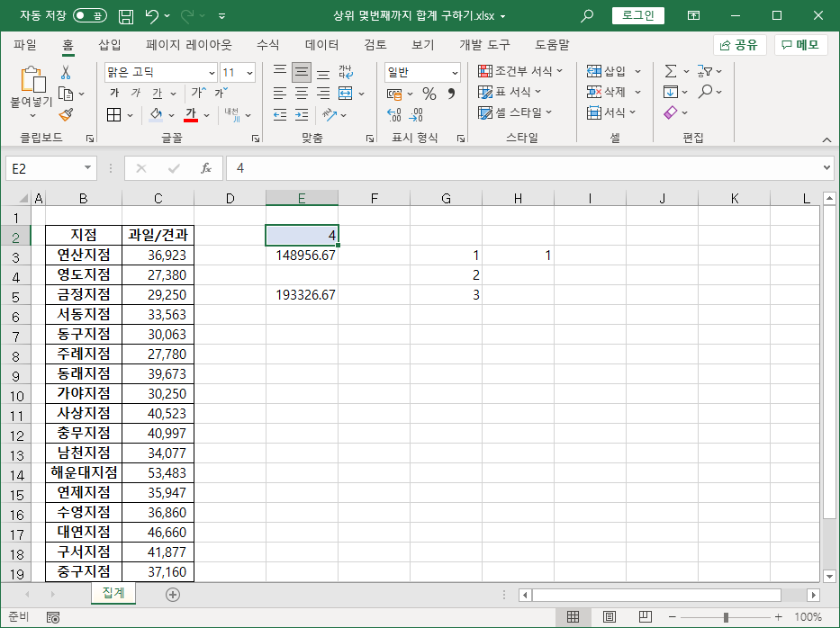Click the Insert Function fx icon

(x=206, y=168)
